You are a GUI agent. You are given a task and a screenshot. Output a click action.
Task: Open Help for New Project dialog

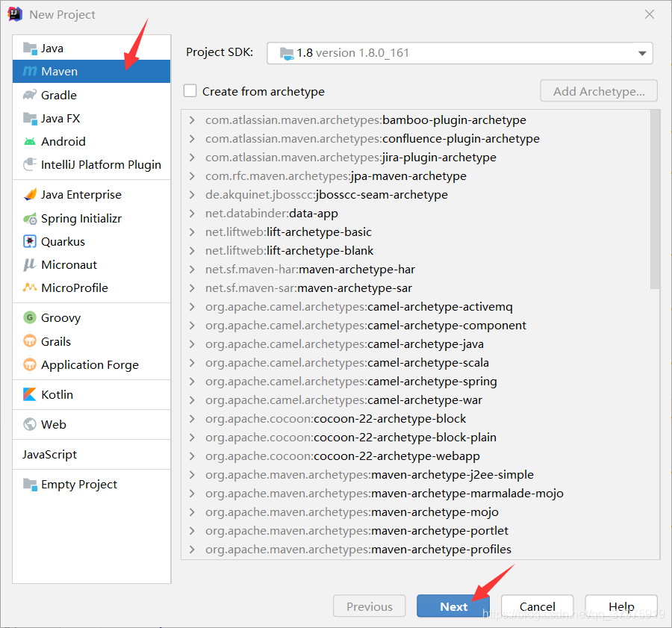coord(621,606)
